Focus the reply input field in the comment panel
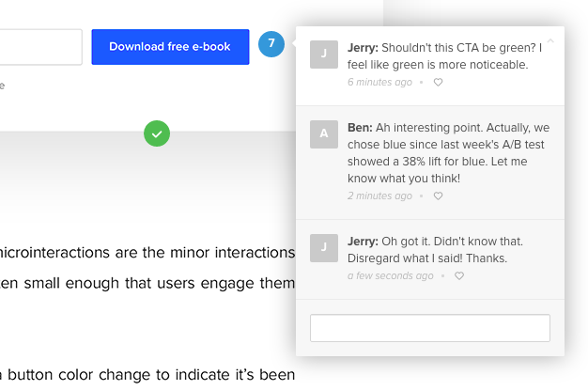Screen dimensions: 588x391 (430, 328)
